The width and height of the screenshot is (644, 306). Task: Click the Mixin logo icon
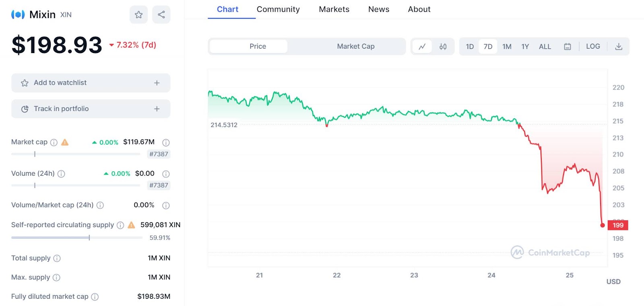coord(18,14)
